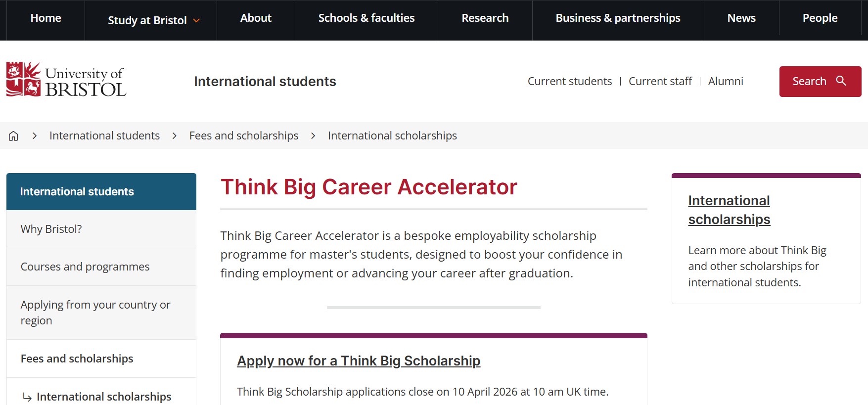Select Research from the top navigation
Screen dimensions: 868x405
tap(485, 18)
